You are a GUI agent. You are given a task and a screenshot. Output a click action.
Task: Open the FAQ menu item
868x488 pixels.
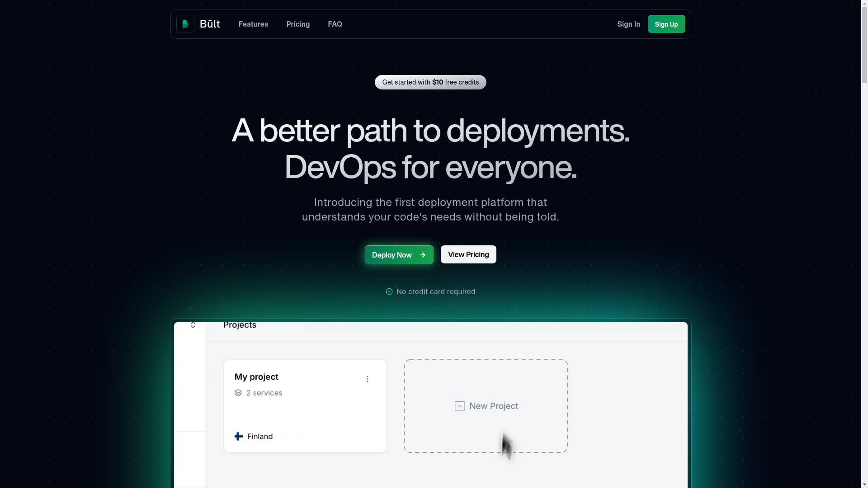(335, 24)
